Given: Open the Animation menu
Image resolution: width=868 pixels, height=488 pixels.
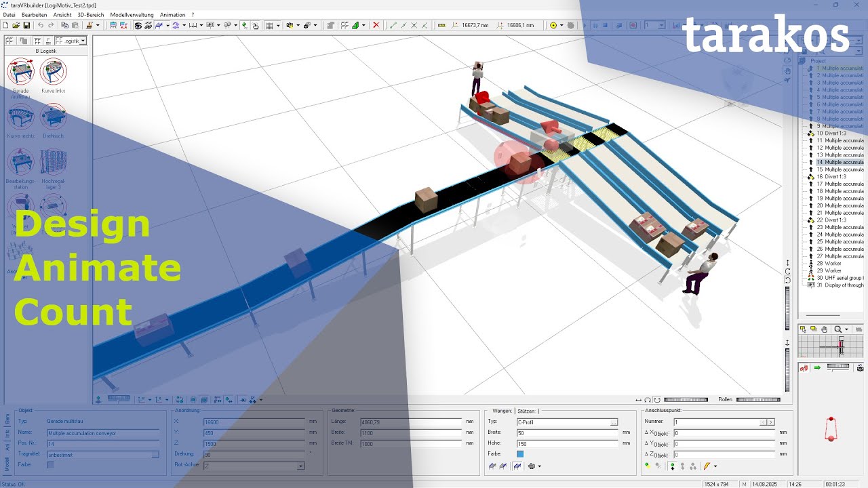Looking at the screenshot, I should [172, 14].
